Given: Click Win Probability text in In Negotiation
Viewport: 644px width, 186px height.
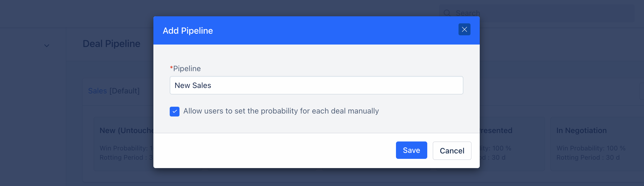Looking at the screenshot, I should click(x=591, y=148).
